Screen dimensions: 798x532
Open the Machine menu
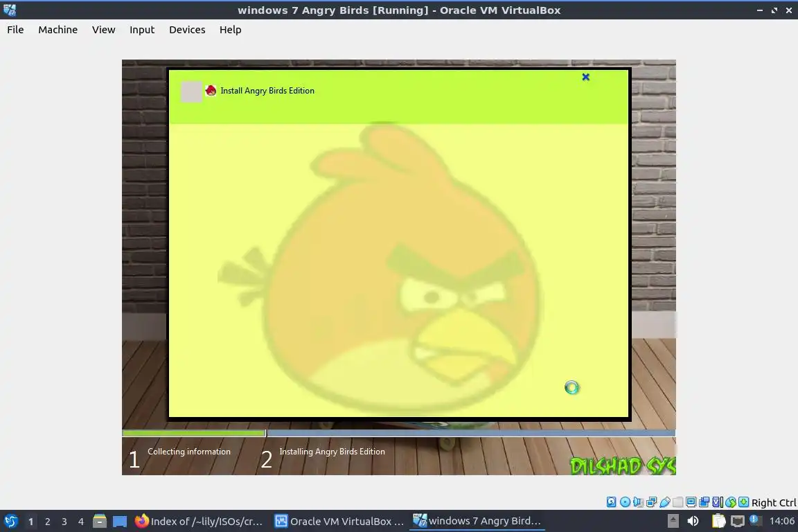pyautogui.click(x=58, y=30)
